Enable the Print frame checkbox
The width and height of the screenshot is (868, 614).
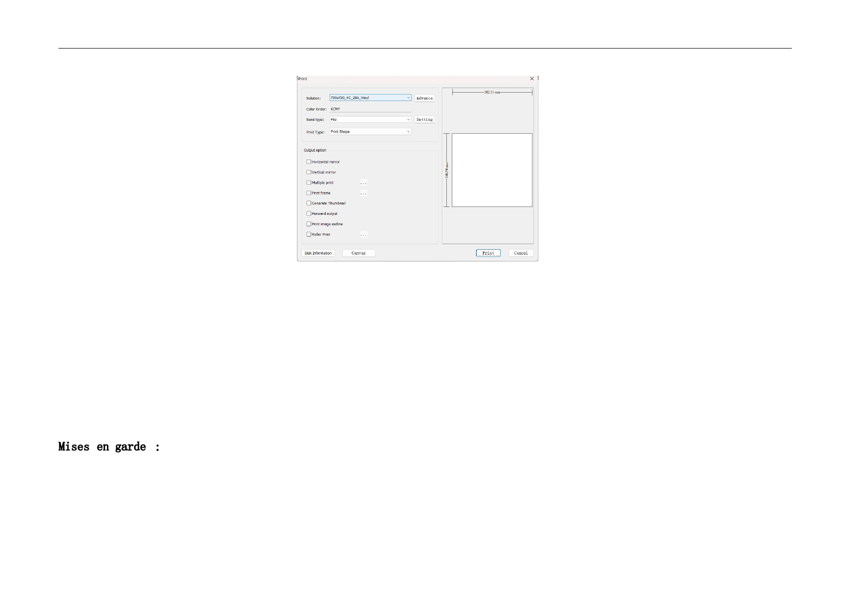coord(309,193)
